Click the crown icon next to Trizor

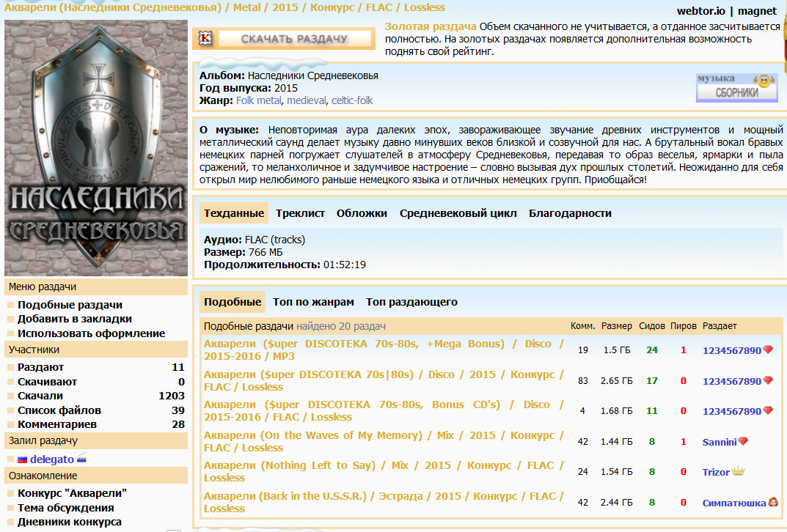pyautogui.click(x=738, y=471)
